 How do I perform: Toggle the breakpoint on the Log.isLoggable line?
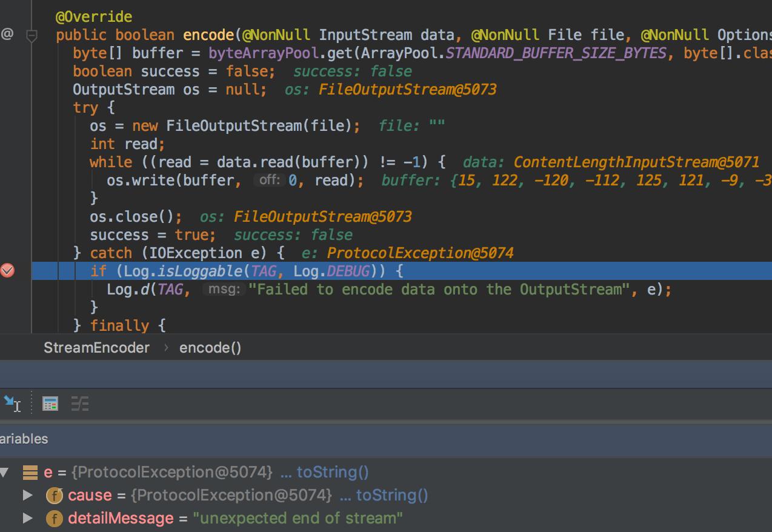pyautogui.click(x=7, y=271)
